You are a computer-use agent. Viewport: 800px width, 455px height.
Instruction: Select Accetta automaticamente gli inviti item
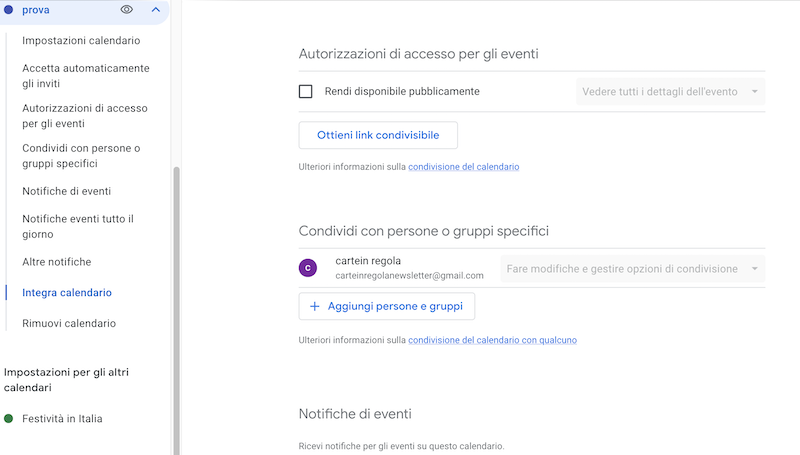click(86, 75)
